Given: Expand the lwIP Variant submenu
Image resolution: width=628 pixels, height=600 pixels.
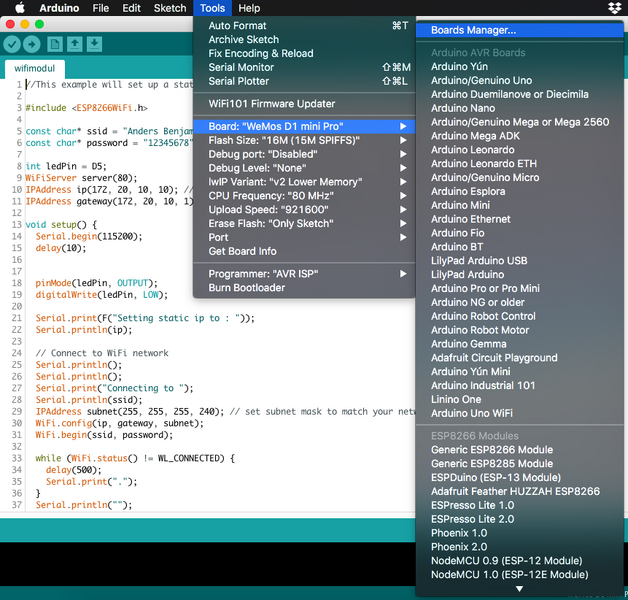Looking at the screenshot, I should 304,182.
